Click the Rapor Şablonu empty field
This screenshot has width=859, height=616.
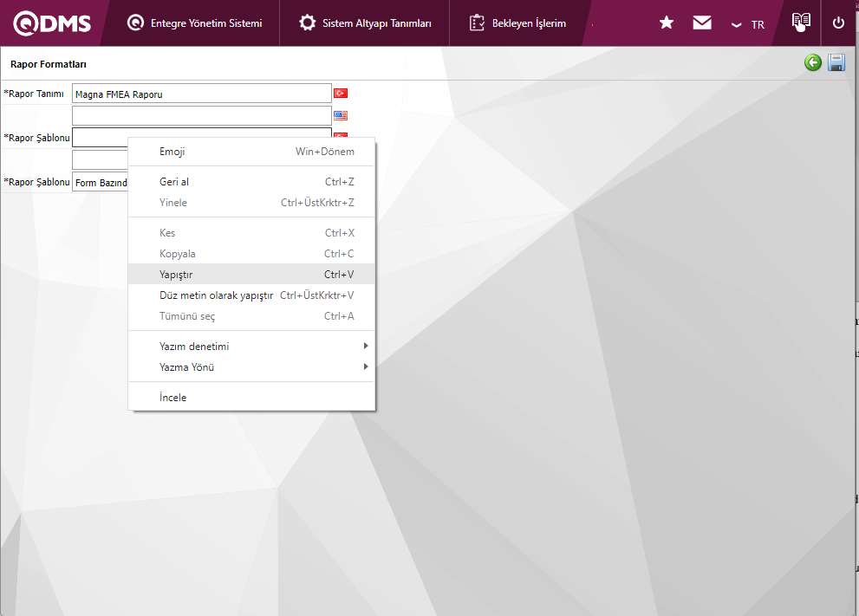coord(100,138)
